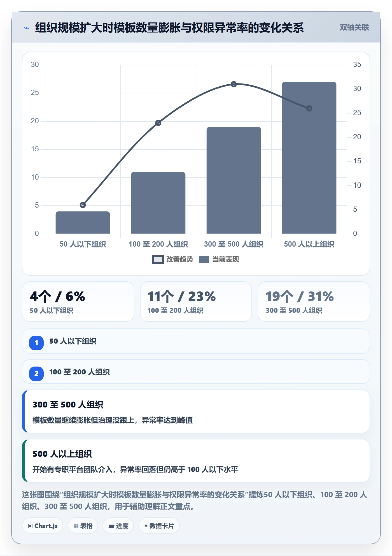Image resolution: width=392 pixels, height=556 pixels.
Task: Open the 19个 / 31% data card
Action: tap(314, 302)
